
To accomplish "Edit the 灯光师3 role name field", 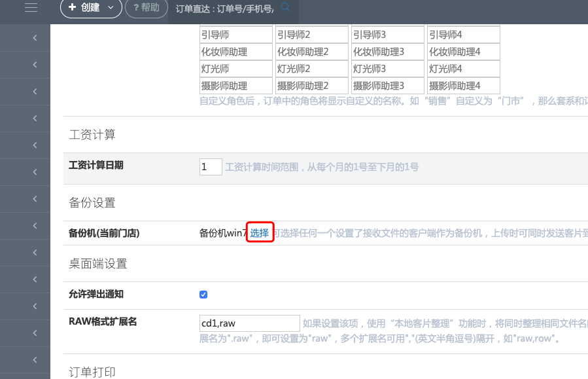I will 388,69.
